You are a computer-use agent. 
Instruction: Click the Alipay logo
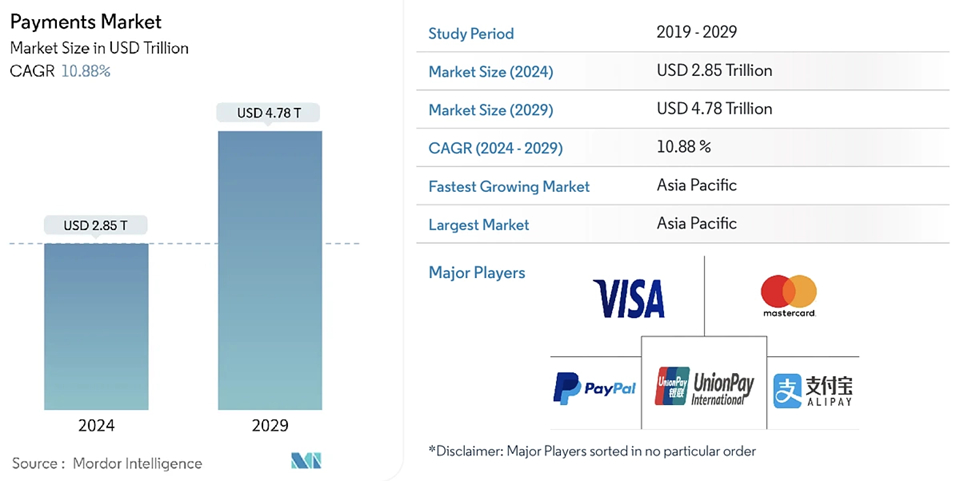pos(812,391)
